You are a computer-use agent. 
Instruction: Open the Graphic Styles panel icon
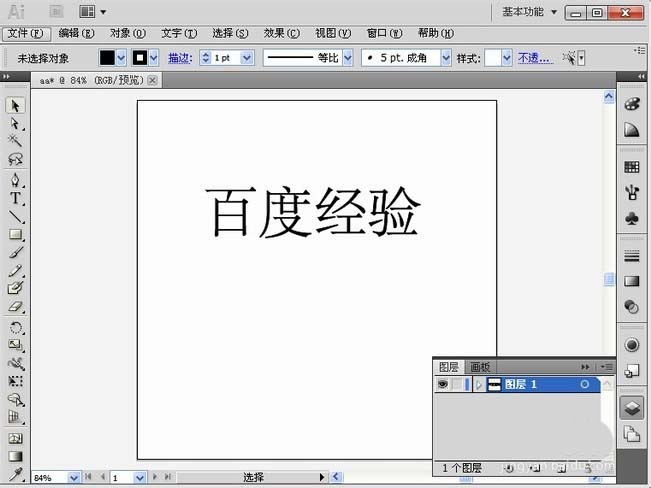click(631, 370)
